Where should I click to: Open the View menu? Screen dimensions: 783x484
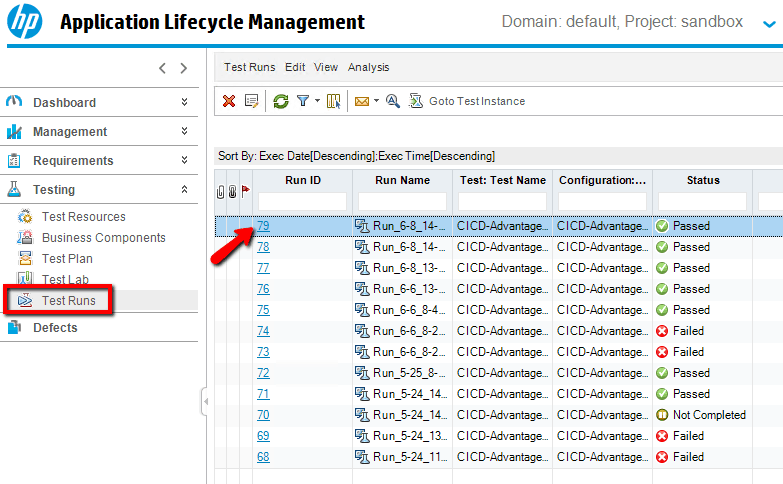click(x=326, y=67)
